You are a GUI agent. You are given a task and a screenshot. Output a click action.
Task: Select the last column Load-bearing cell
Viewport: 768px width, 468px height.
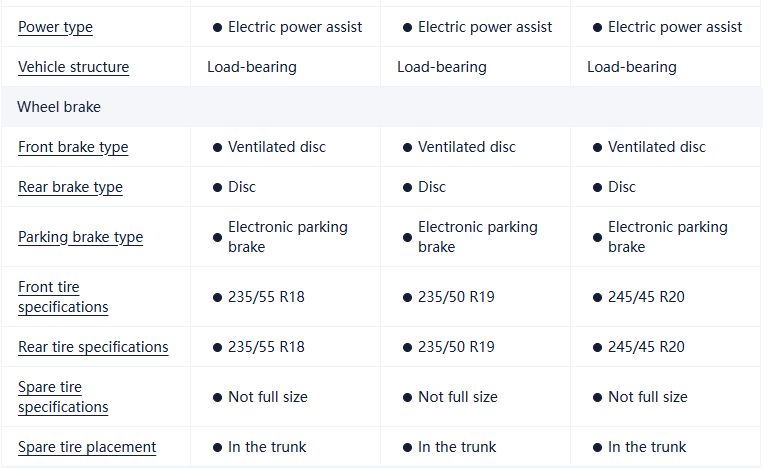point(631,67)
